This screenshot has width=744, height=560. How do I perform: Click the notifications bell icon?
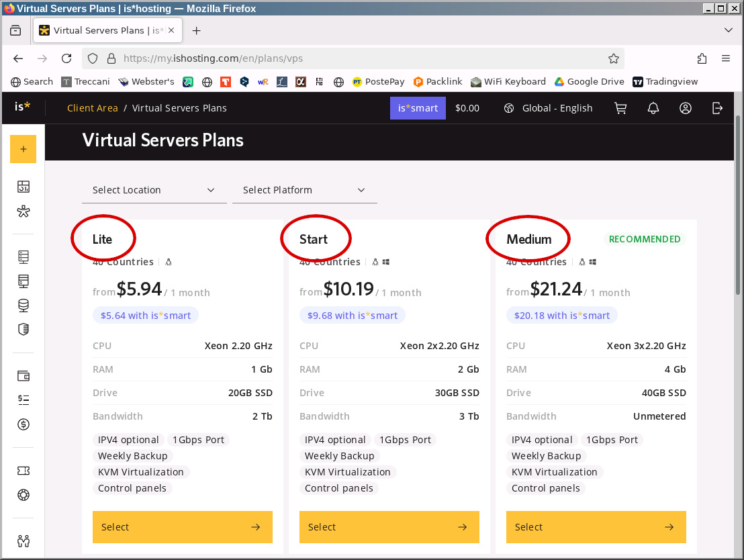point(653,108)
